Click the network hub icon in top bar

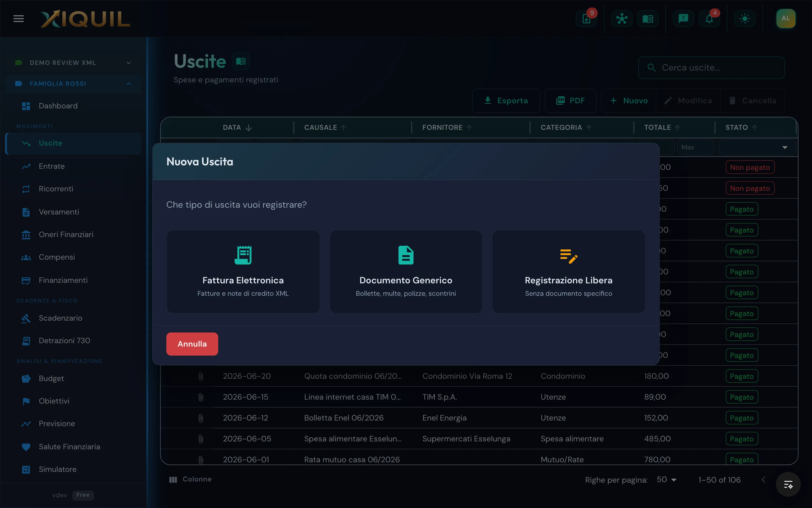(x=622, y=19)
